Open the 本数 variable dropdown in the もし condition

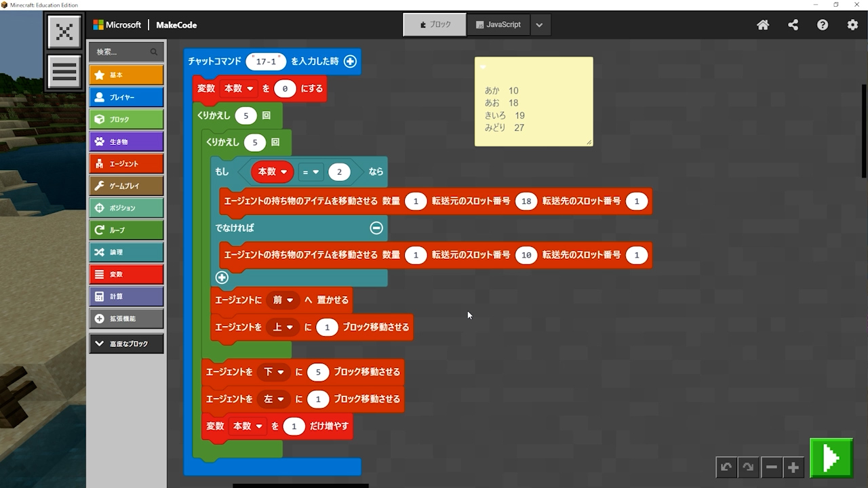pyautogui.click(x=272, y=172)
